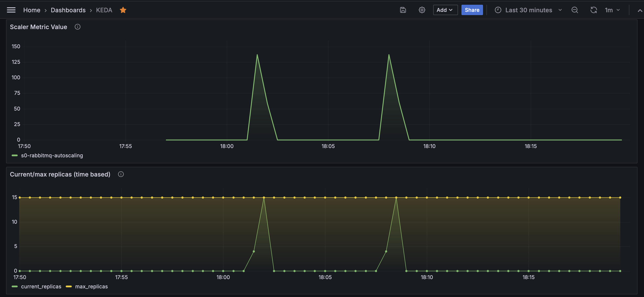Open the time range options chevron
The width and height of the screenshot is (644, 297).
coord(560,10)
